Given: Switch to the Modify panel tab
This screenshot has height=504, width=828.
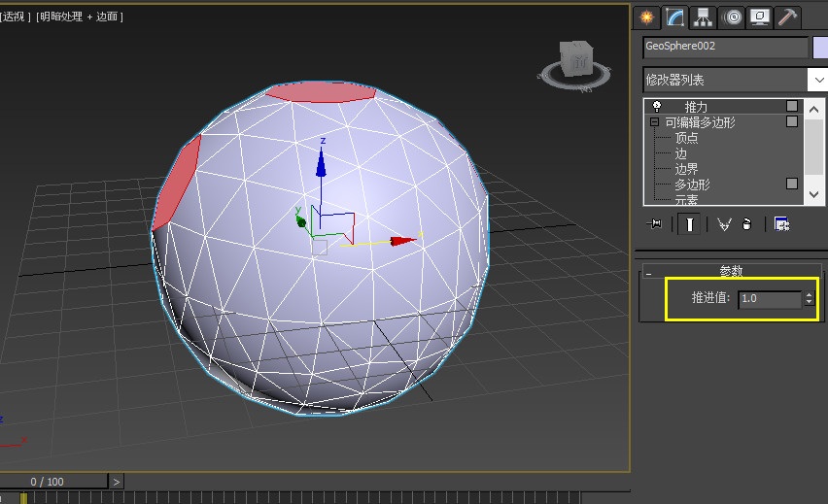Looking at the screenshot, I should pyautogui.click(x=674, y=17).
